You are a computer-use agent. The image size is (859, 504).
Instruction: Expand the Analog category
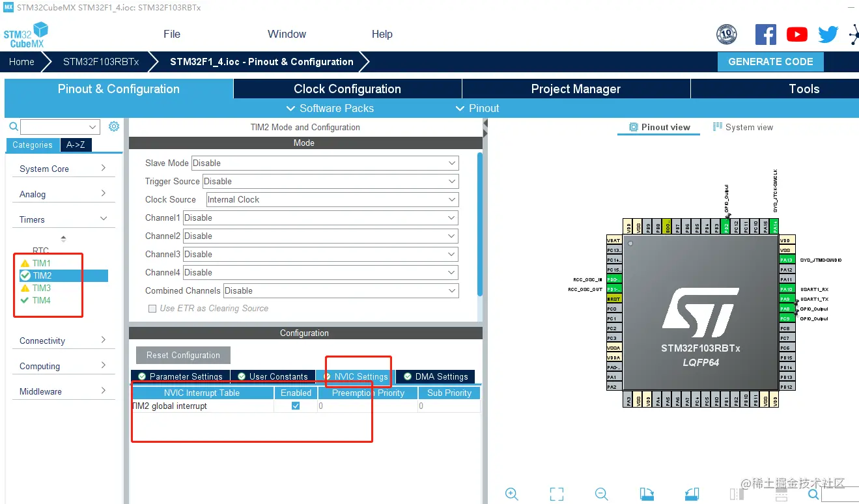[64, 194]
